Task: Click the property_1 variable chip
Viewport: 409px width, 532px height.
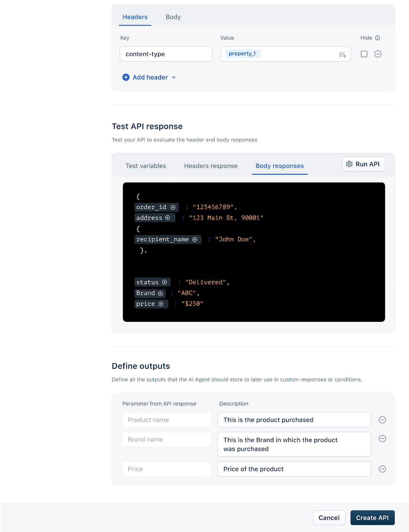Action: tap(243, 54)
